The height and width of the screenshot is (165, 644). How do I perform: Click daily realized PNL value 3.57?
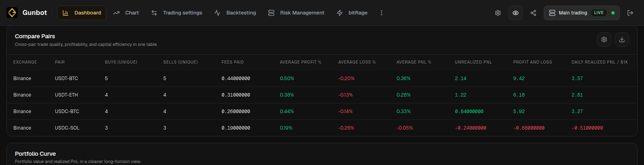[577, 78]
